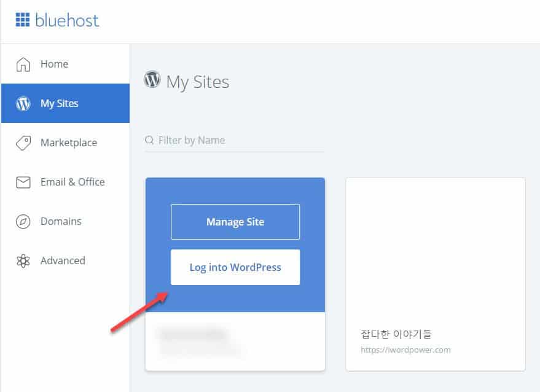Click the WordPress logo next to the My Sites heading
This screenshot has height=392, width=540.
[x=152, y=79]
